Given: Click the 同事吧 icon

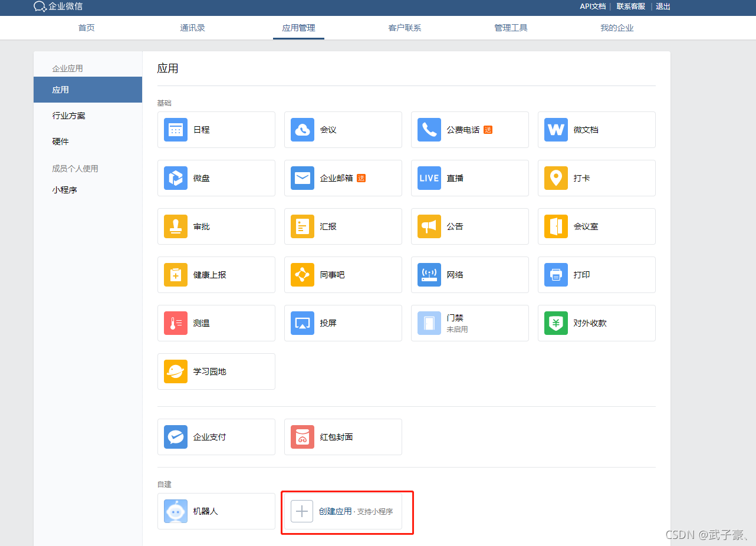Looking at the screenshot, I should tap(303, 275).
